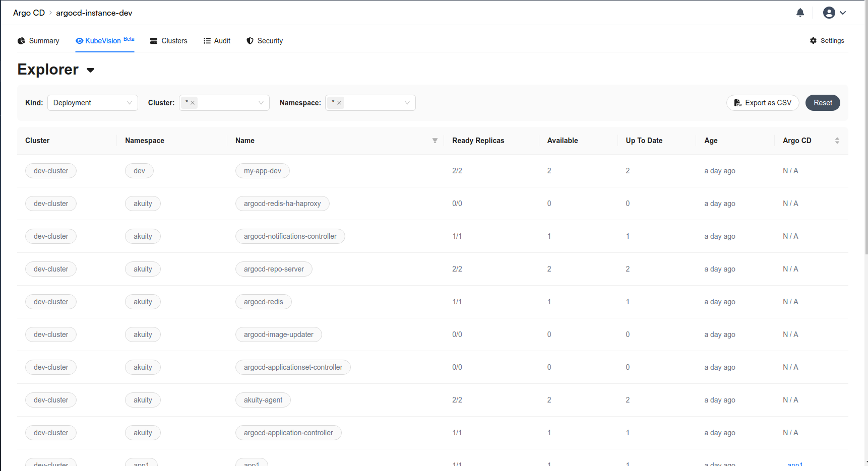Click the Settings gear icon
868x471 pixels.
coord(813,41)
